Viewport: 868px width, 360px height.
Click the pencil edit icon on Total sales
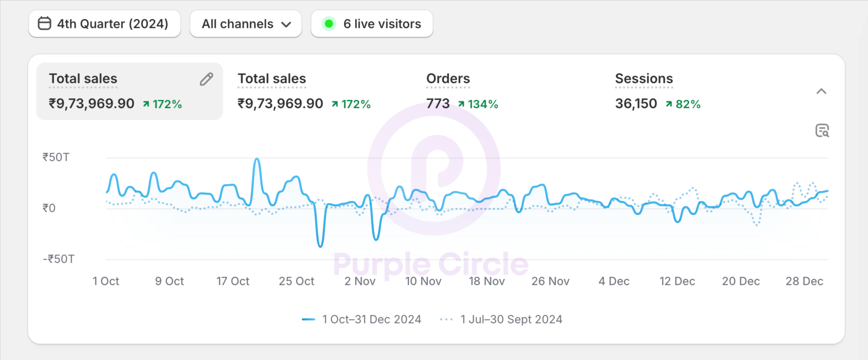206,79
